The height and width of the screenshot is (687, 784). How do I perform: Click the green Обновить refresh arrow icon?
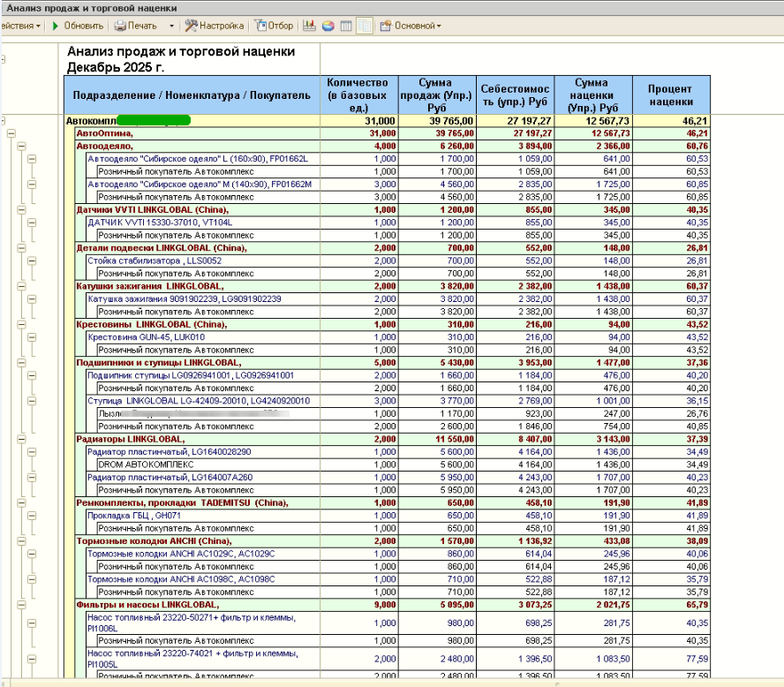tap(56, 26)
